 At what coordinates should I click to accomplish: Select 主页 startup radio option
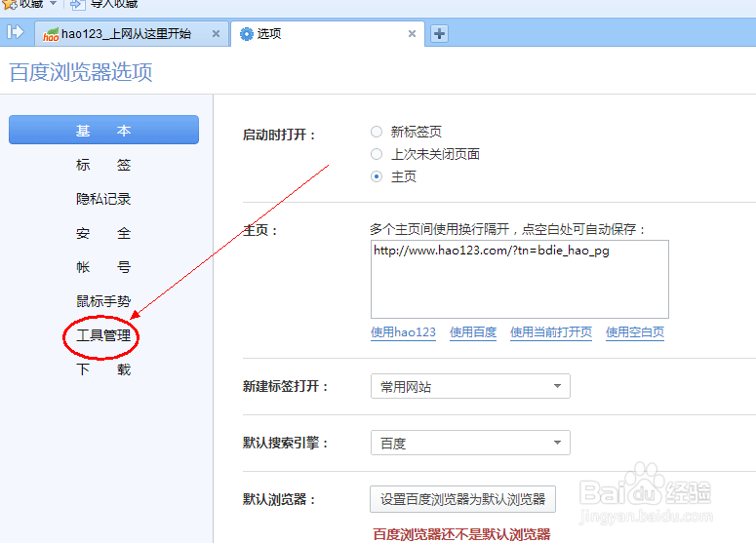point(377,176)
